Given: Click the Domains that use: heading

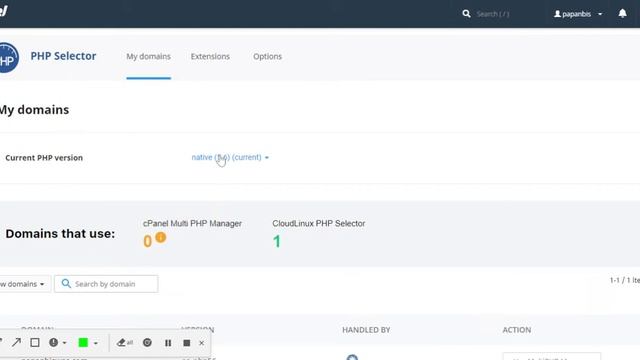Looking at the screenshot, I should click(x=60, y=233).
